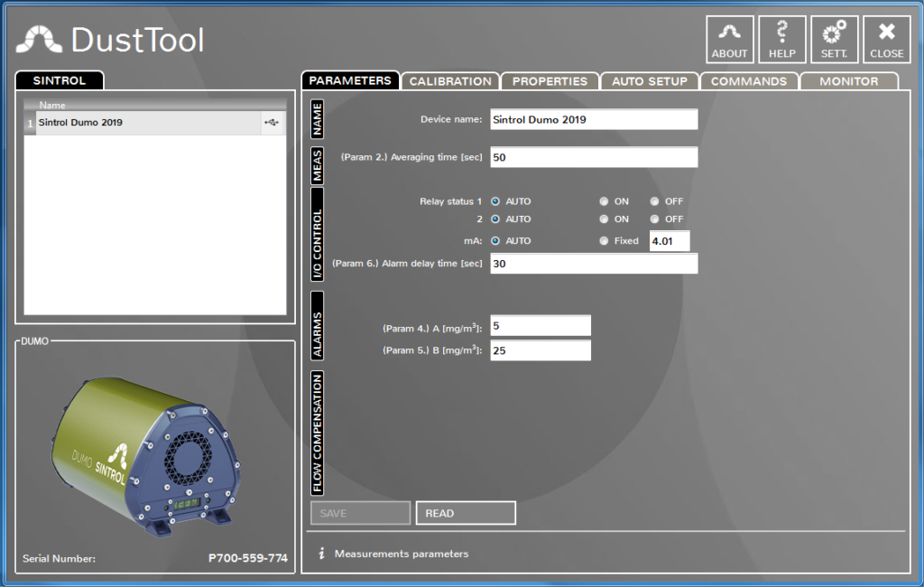The width and height of the screenshot is (924, 587).
Task: Select mA Fixed option
Action: pyautogui.click(x=604, y=241)
